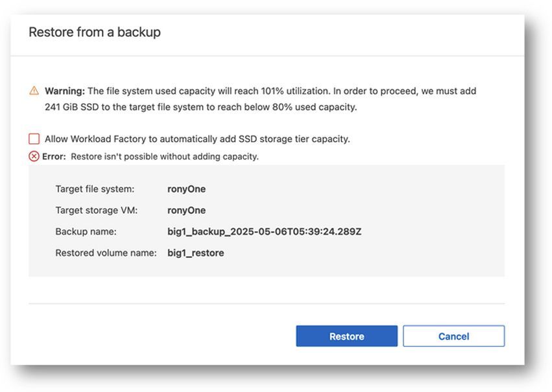Click the "Target file system:" label
Screen dimensions: 552x392
95,189
